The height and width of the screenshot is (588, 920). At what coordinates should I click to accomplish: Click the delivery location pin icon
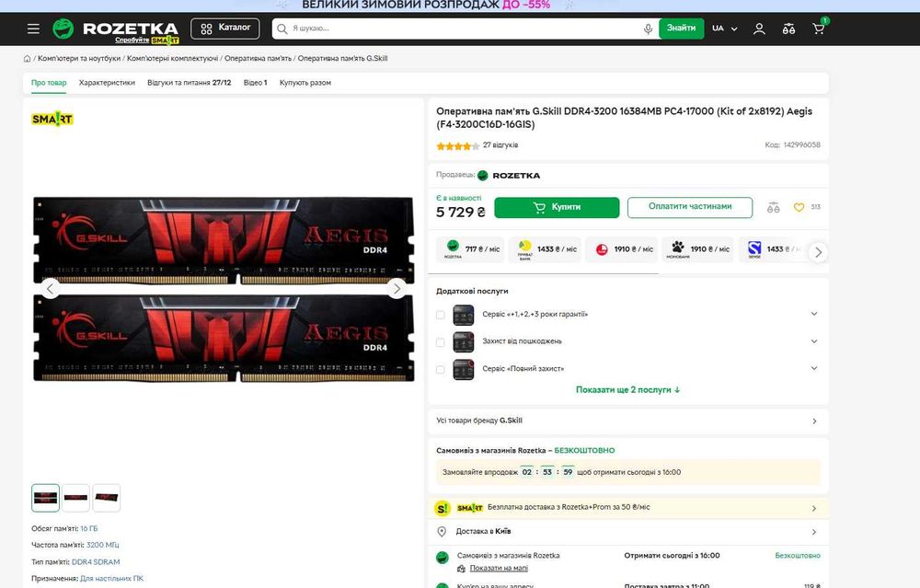(442, 532)
